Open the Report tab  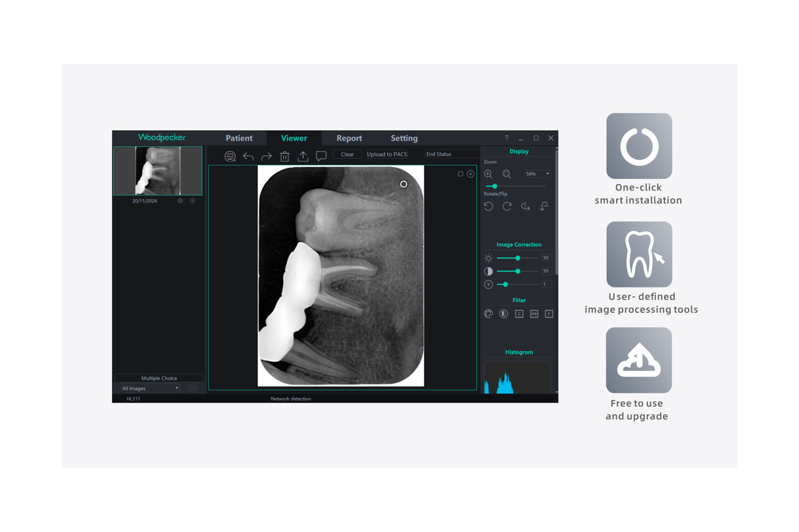[349, 138]
